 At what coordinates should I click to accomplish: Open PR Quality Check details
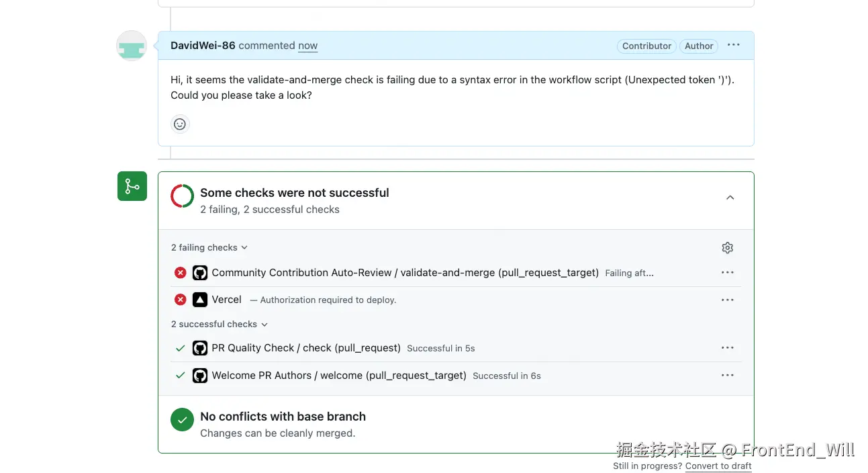pyautogui.click(x=305, y=348)
